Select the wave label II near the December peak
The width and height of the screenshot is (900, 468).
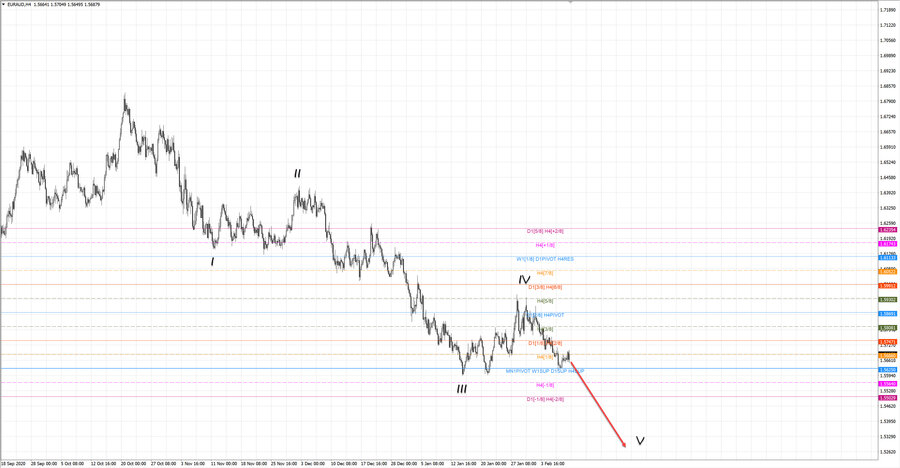point(297,173)
